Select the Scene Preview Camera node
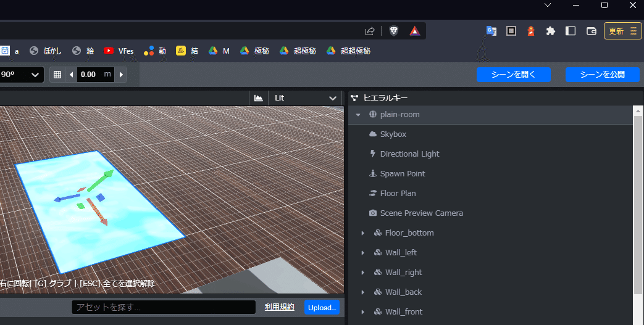The width and height of the screenshot is (644, 325). tap(490, 213)
